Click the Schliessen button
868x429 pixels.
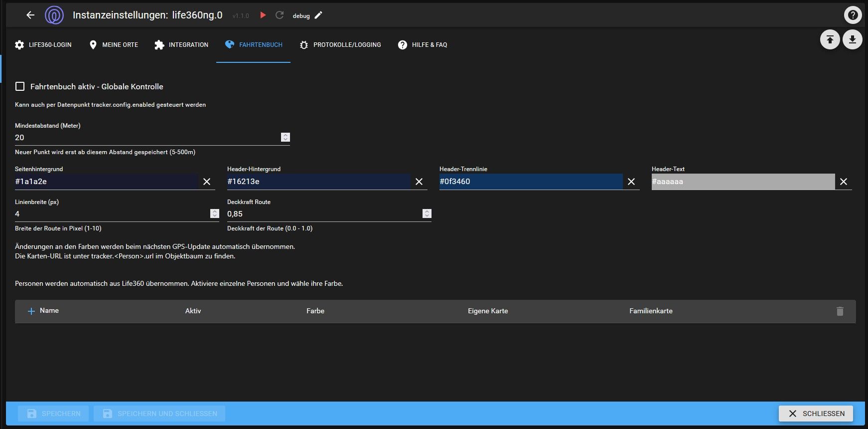(816, 414)
